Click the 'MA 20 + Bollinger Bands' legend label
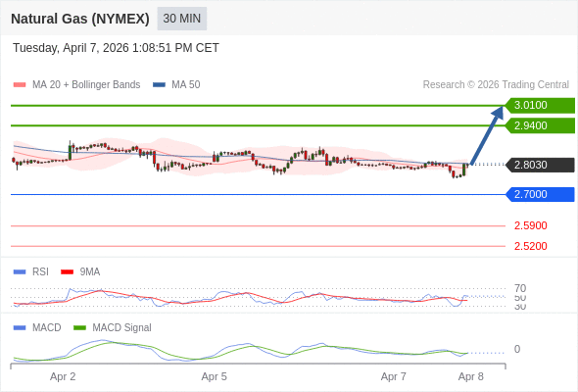This screenshot has width=578, height=392. point(86,85)
